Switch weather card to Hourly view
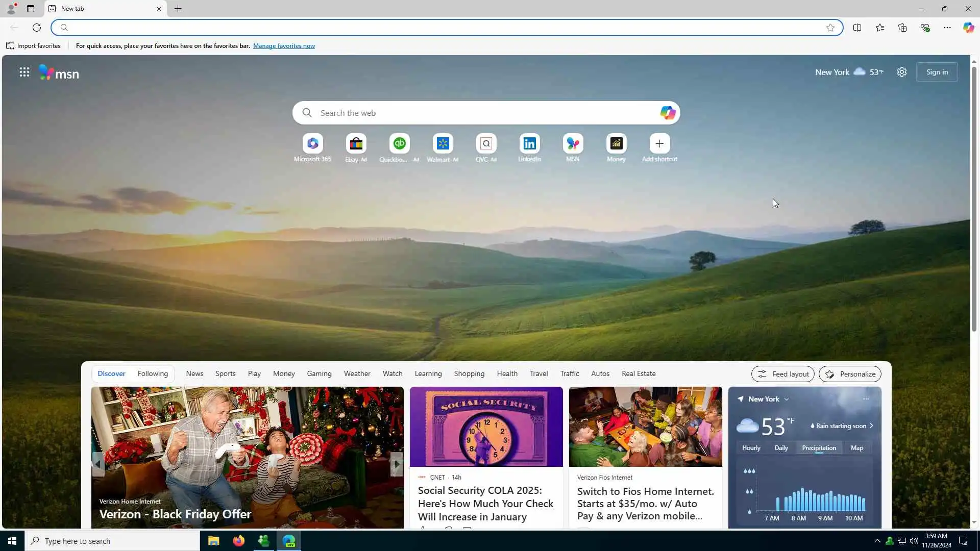The width and height of the screenshot is (980, 551). pyautogui.click(x=751, y=448)
